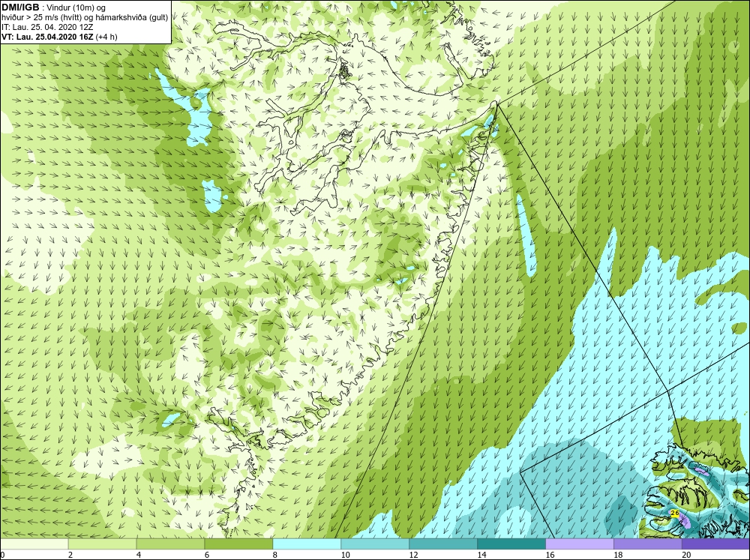Image resolution: width=750 pixels, height=560 pixels.
Task: Click the yellow "26" gust label
Action: click(x=675, y=513)
